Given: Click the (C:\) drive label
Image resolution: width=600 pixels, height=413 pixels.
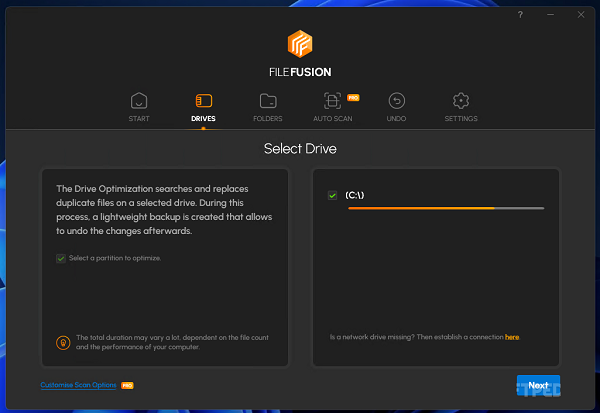Looking at the screenshot, I should pos(355,195).
